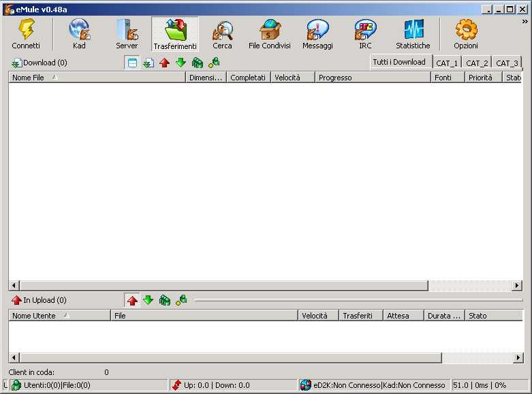Sort downloads by Progresso column
The image size is (532, 394).
click(x=373, y=78)
